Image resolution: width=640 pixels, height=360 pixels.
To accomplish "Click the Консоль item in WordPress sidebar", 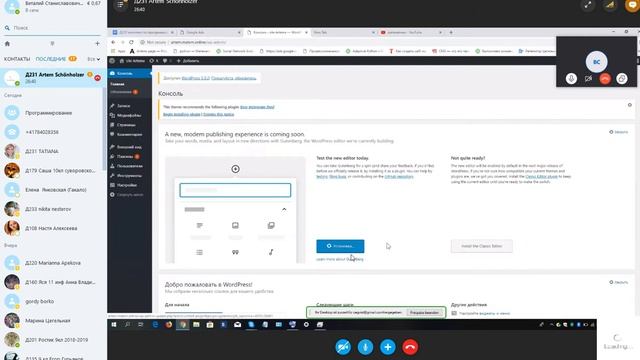I will [130, 73].
